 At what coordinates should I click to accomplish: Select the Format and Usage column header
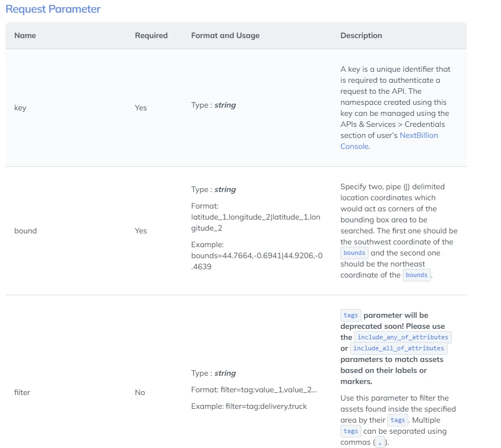(x=225, y=35)
